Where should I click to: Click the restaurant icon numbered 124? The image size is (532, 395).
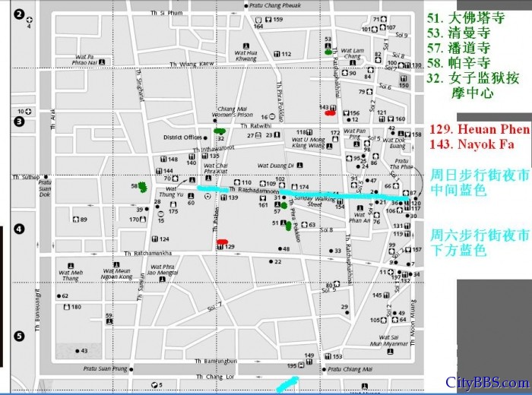[x=154, y=239]
